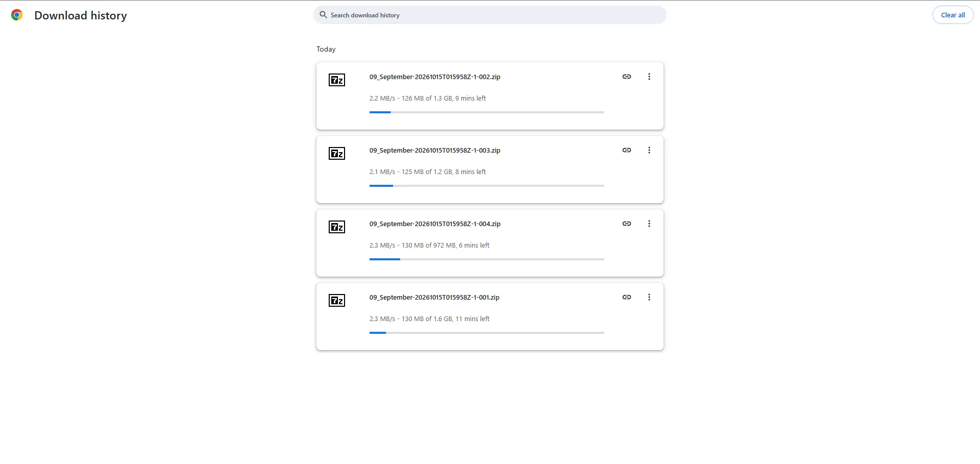The height and width of the screenshot is (464, 980).
Task: Click progress bar of the 1-002.zip download
Action: [487, 112]
